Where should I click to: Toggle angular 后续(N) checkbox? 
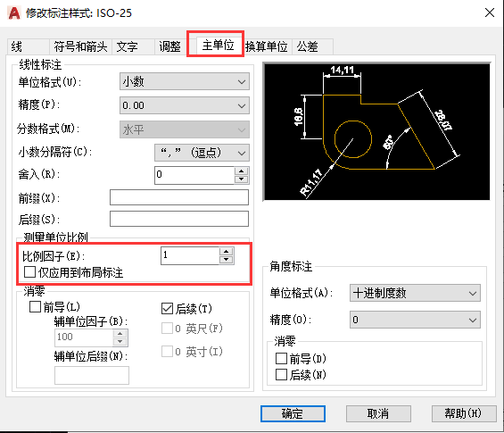coord(281,374)
